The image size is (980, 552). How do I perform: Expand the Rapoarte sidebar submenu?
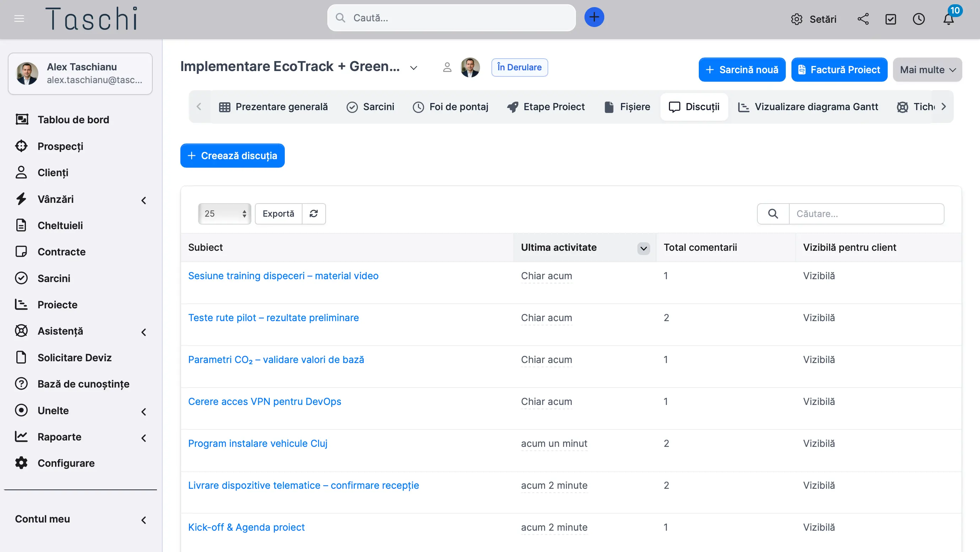143,438
